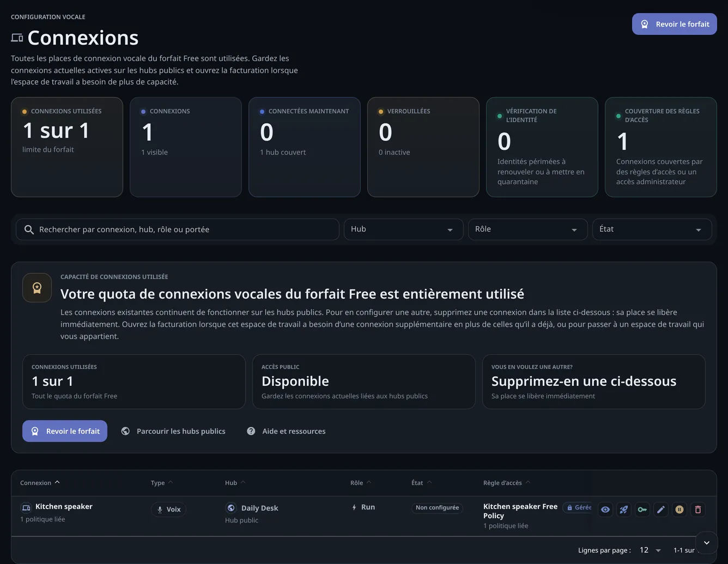Image resolution: width=728 pixels, height=564 pixels.
Task: Click Kitchen speaker Free Policy text
Action: coord(520,511)
